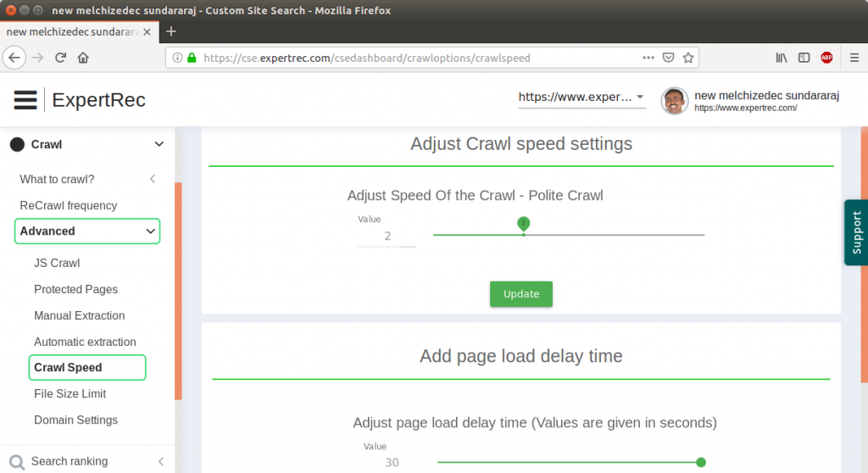Click the ExpertRec logo text
The width and height of the screenshot is (868, 473).
tap(98, 100)
